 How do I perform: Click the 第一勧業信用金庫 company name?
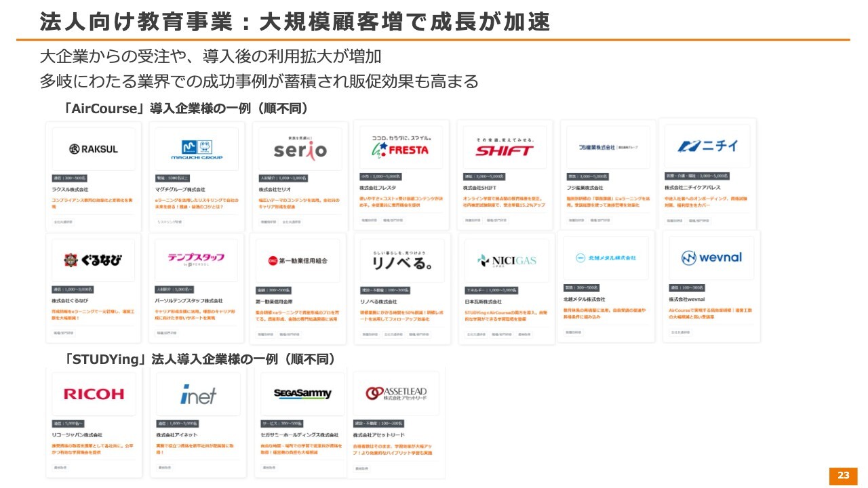point(275,301)
